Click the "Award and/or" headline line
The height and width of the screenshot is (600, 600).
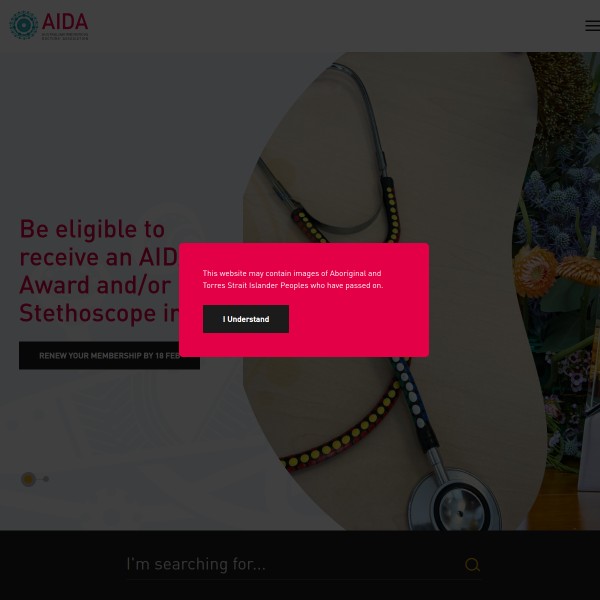95,285
